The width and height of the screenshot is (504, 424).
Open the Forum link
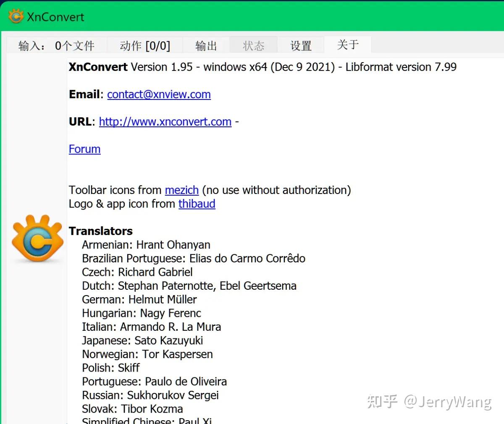point(84,149)
